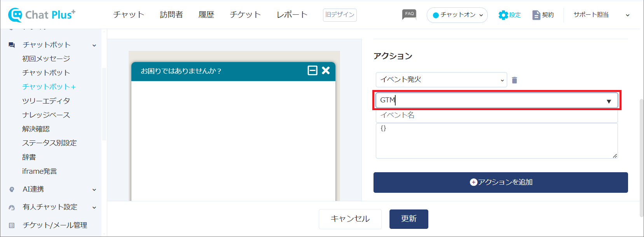Collapse the チャットボット sidebar section
Viewport: 644px width, 237px height.
coord(94,45)
